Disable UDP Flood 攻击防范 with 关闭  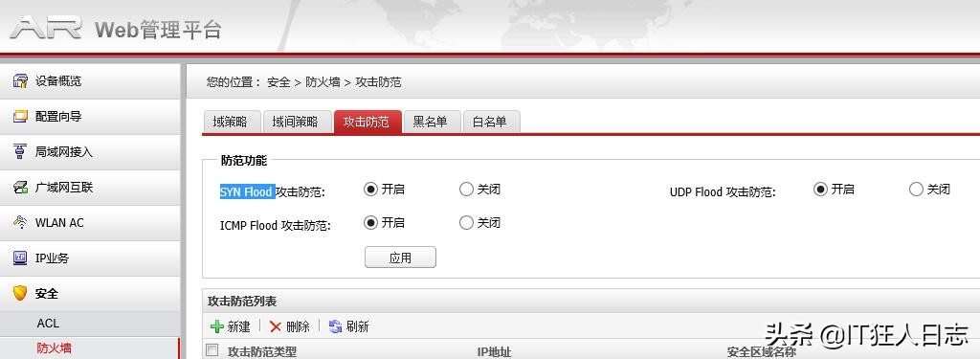[916, 189]
